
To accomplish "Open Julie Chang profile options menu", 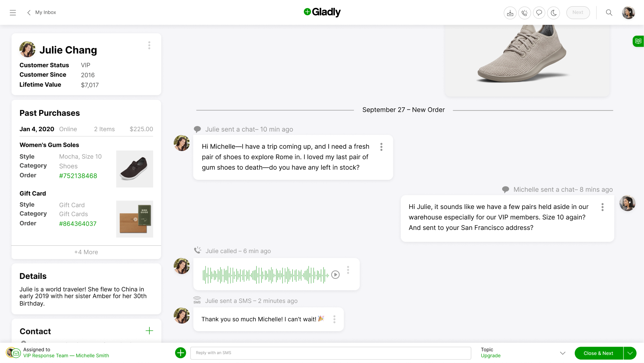I will pyautogui.click(x=149, y=45).
